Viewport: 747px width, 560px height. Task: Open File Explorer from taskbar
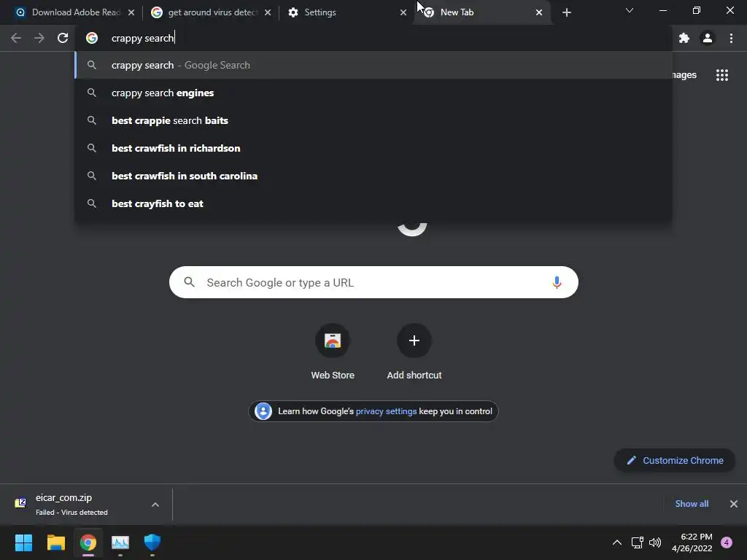55,542
